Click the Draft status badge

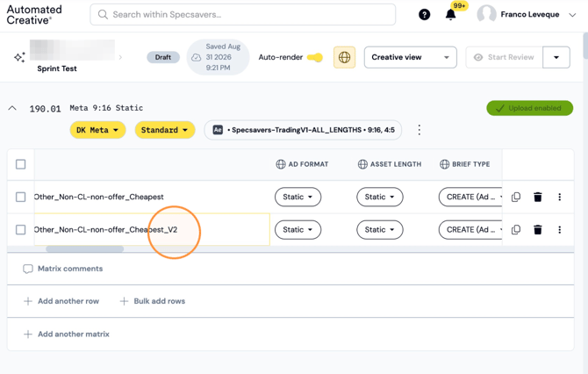[163, 57]
